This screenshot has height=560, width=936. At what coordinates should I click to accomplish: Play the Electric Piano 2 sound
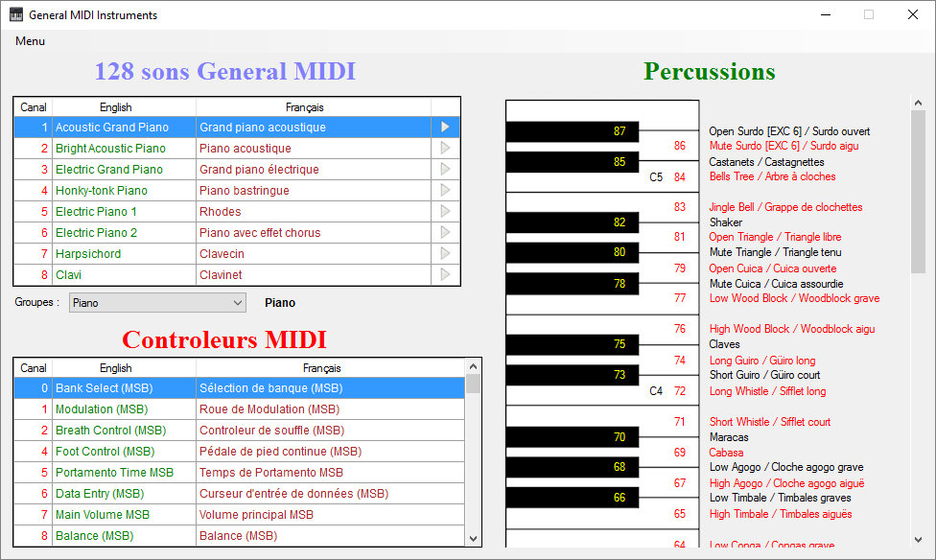click(444, 232)
